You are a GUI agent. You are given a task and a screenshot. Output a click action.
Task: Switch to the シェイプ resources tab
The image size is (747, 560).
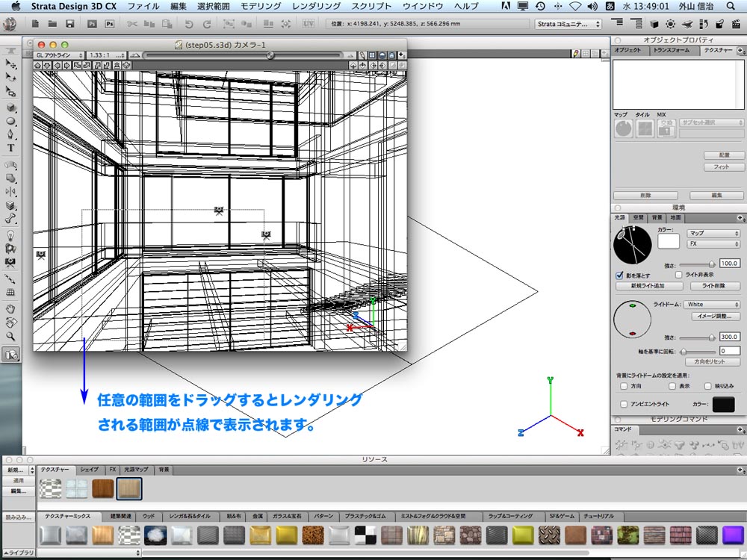[89, 470]
